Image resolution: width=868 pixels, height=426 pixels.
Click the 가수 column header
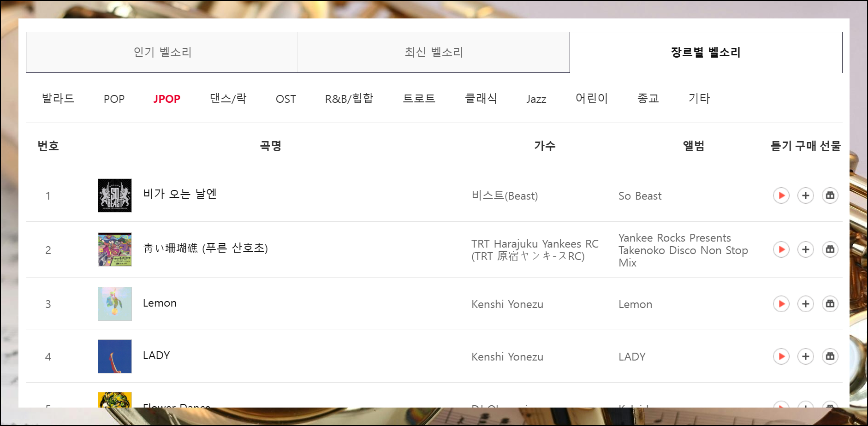click(545, 146)
